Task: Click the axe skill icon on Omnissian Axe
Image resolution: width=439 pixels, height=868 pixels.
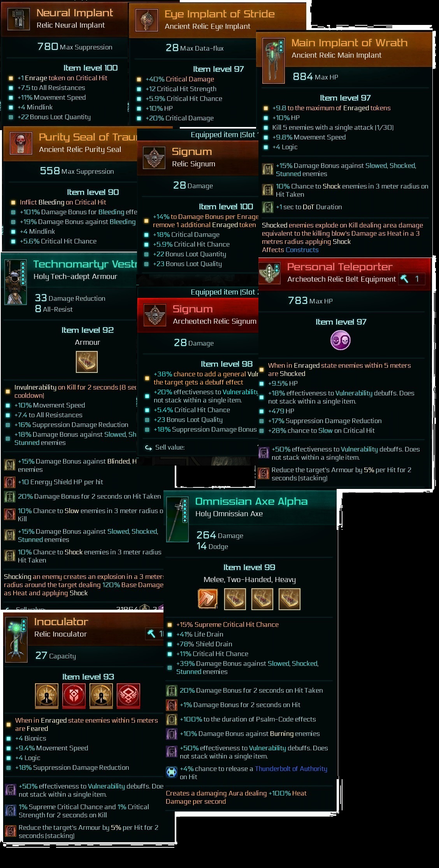Action: coord(208,599)
